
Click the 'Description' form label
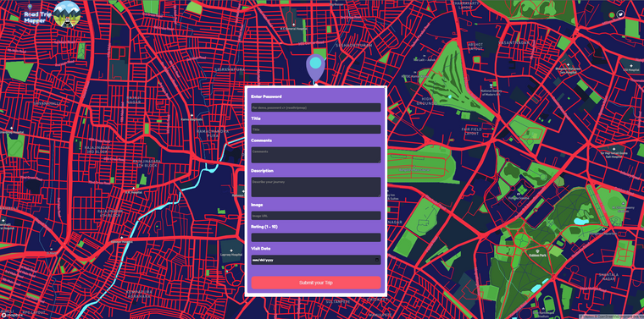click(262, 171)
